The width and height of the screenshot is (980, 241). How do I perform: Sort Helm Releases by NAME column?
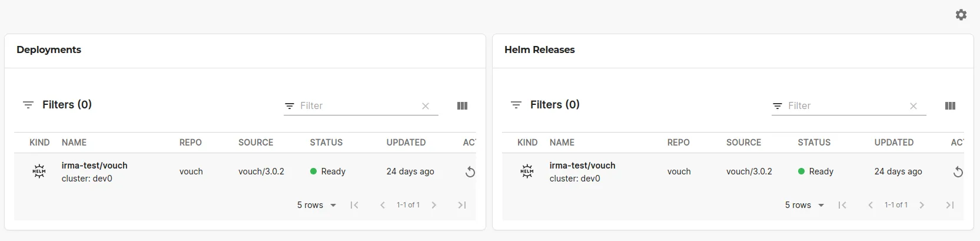(x=562, y=143)
